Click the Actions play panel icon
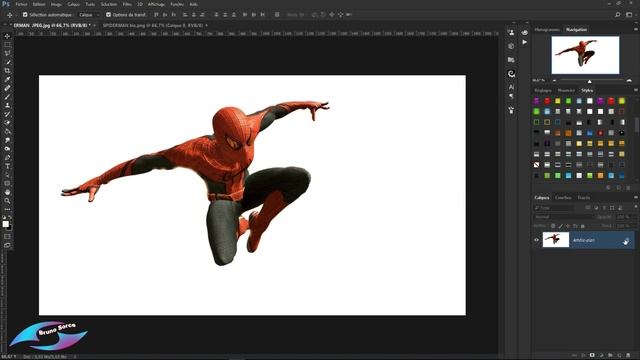Screen dimensions: 640x360 [524, 42]
